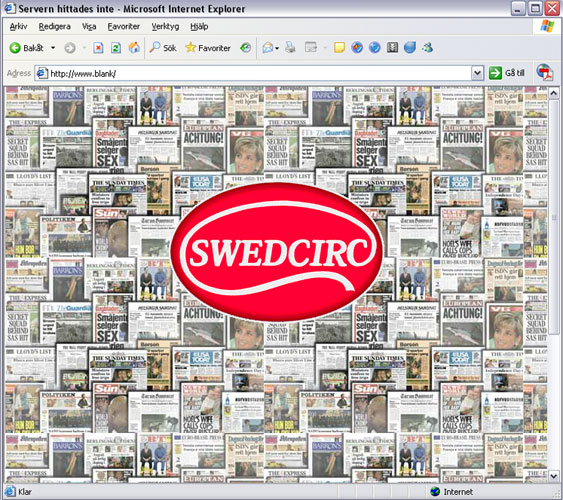Click the Print icon

point(290,48)
